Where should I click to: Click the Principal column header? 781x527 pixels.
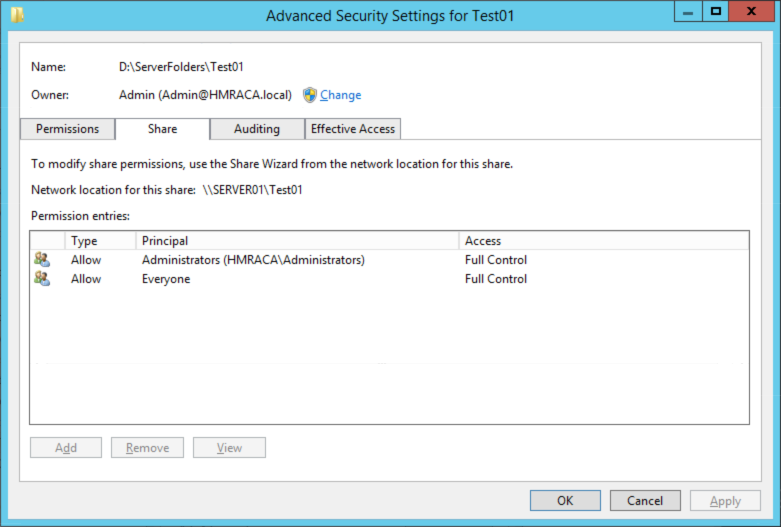[297, 241]
